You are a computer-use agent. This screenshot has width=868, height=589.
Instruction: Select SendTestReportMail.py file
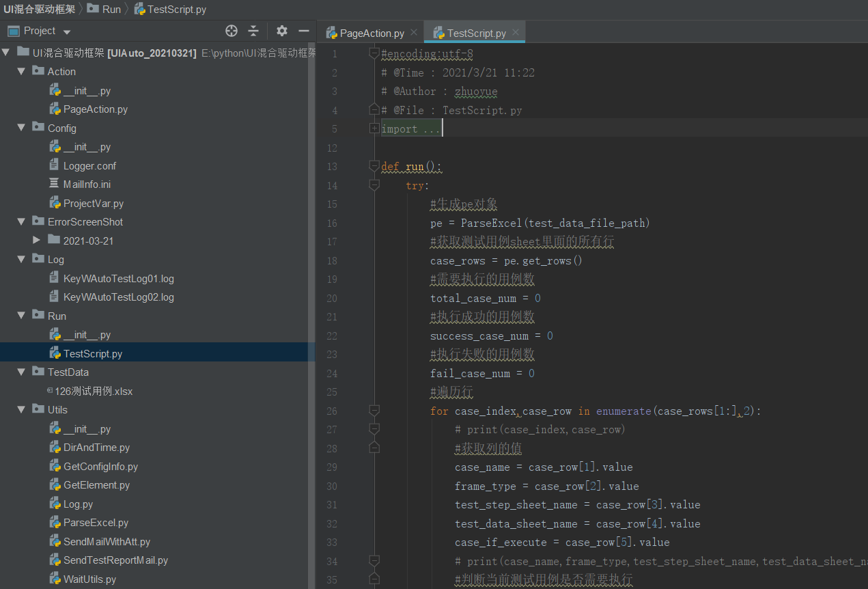point(115,560)
